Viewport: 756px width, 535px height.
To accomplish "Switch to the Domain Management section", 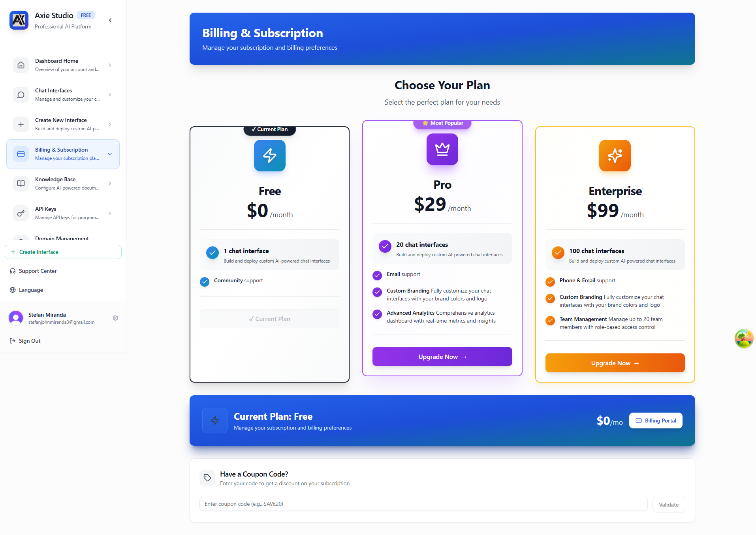I will 62,238.
